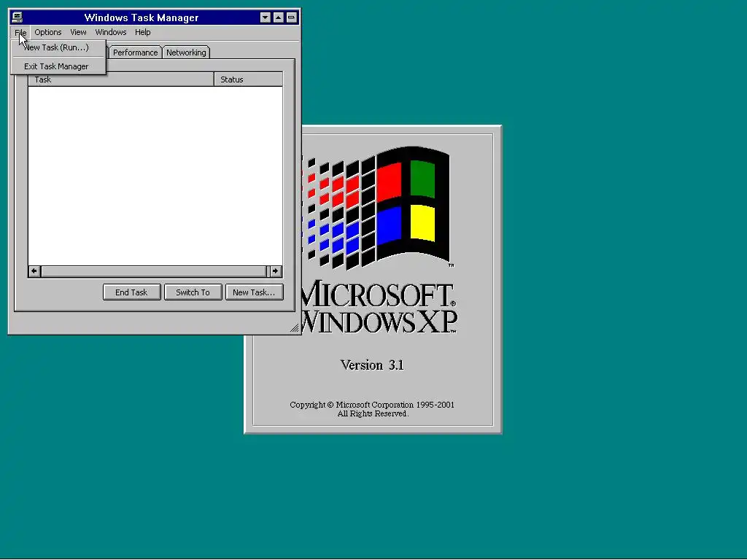Screen dimensions: 747x560
Task: Click the horizontal scrollbar track of task list
Action: pos(155,271)
